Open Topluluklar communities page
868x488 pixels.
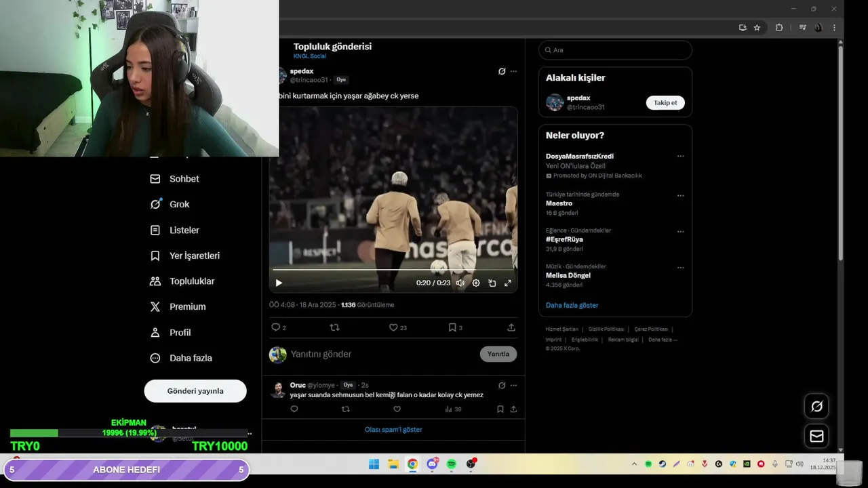pos(182,281)
